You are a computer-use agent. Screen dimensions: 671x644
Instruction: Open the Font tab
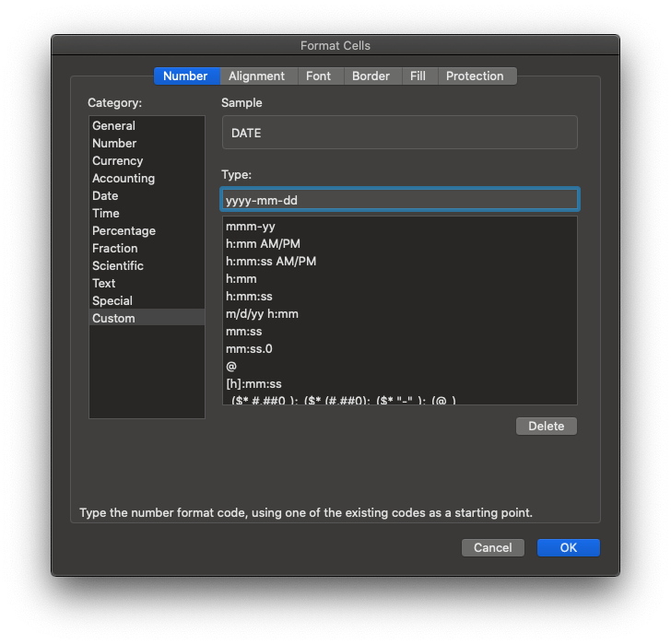click(318, 76)
